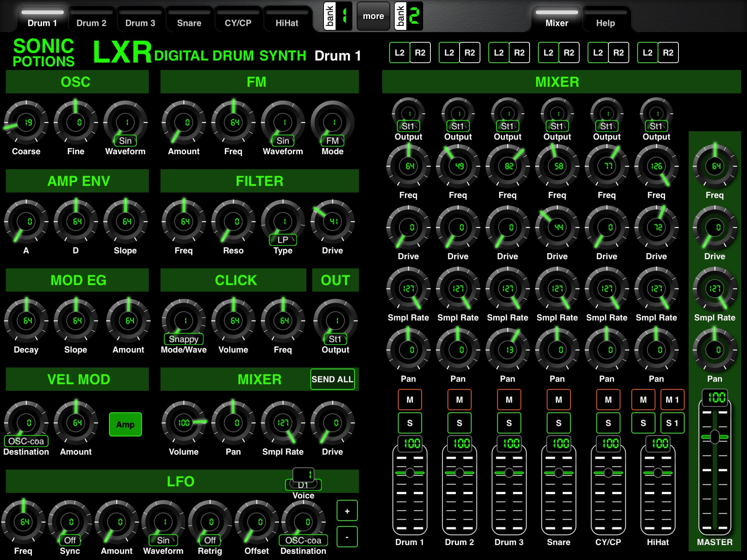Open the FM Mode selector
The height and width of the screenshot is (560, 747).
(x=332, y=141)
